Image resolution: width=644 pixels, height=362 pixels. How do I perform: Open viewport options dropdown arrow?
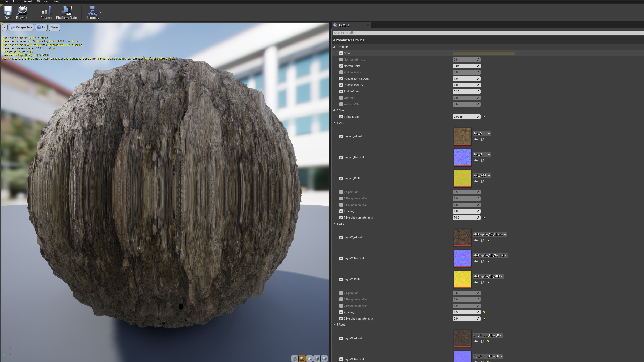(x=5, y=27)
